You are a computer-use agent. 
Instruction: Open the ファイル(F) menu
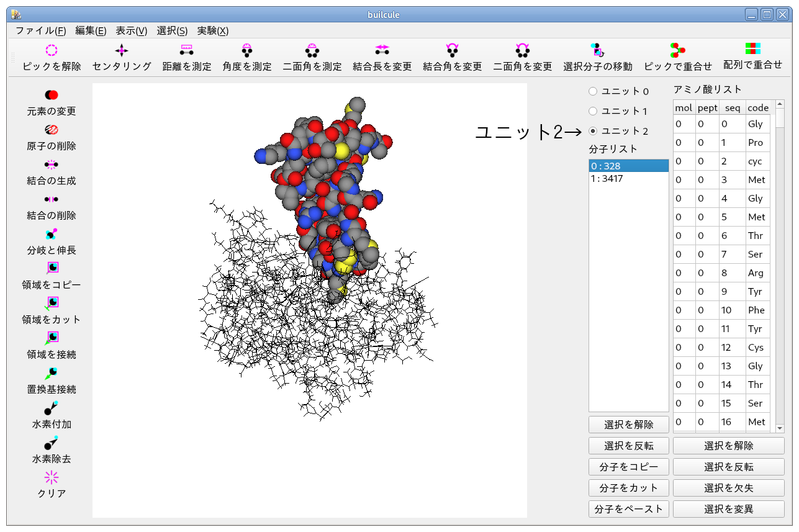tap(41, 30)
